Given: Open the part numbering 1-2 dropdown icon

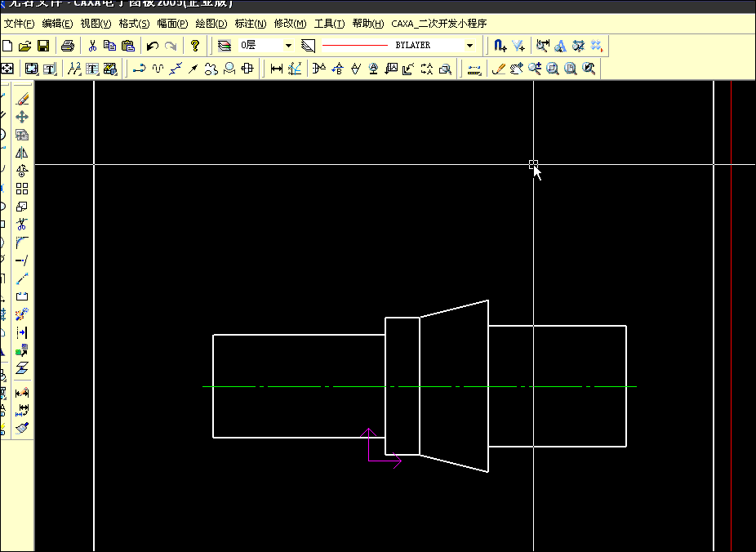Looking at the screenshot, I should [73, 69].
